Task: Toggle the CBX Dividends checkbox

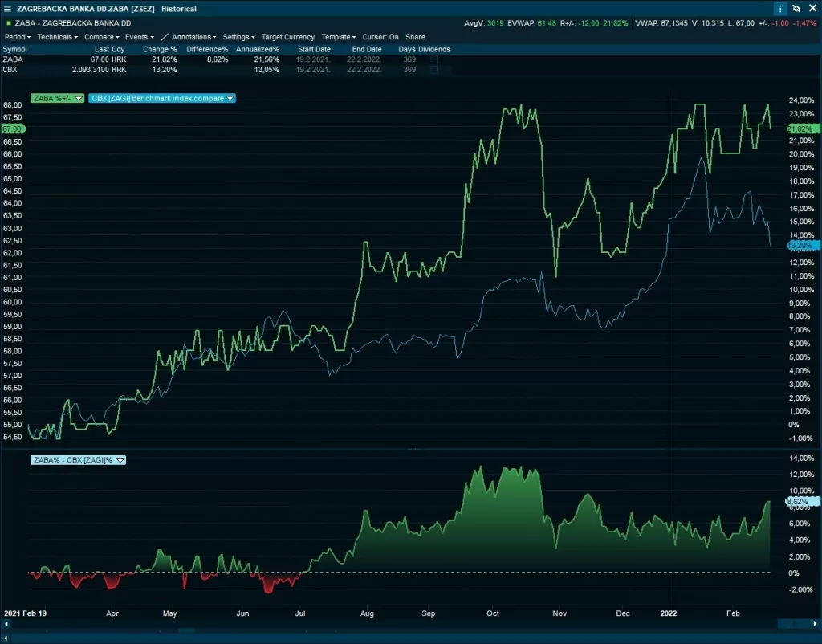Action: point(434,70)
